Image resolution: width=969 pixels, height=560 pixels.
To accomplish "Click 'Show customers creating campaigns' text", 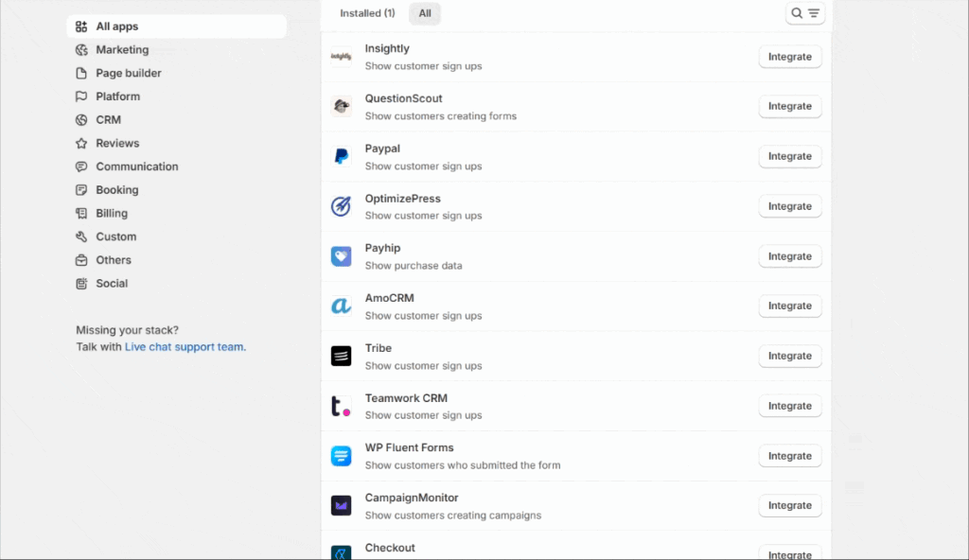I will [453, 516].
